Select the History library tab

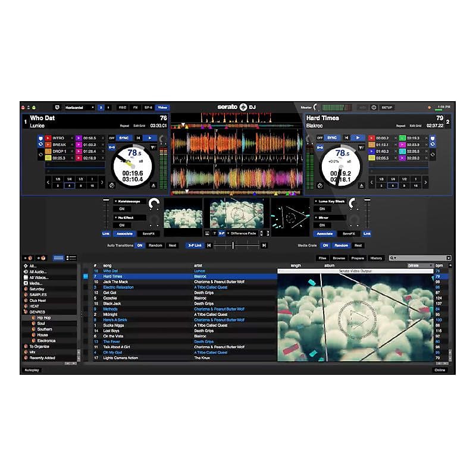click(375, 258)
